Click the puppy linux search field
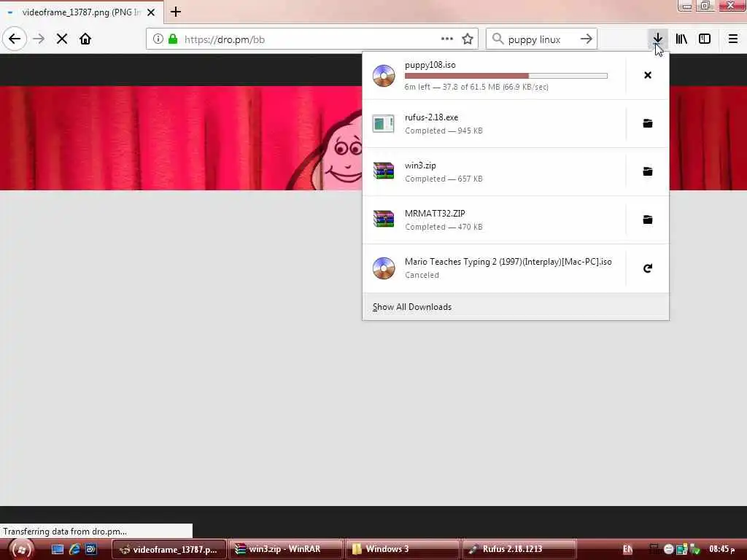Viewport: 747px width, 560px height. coord(541,39)
